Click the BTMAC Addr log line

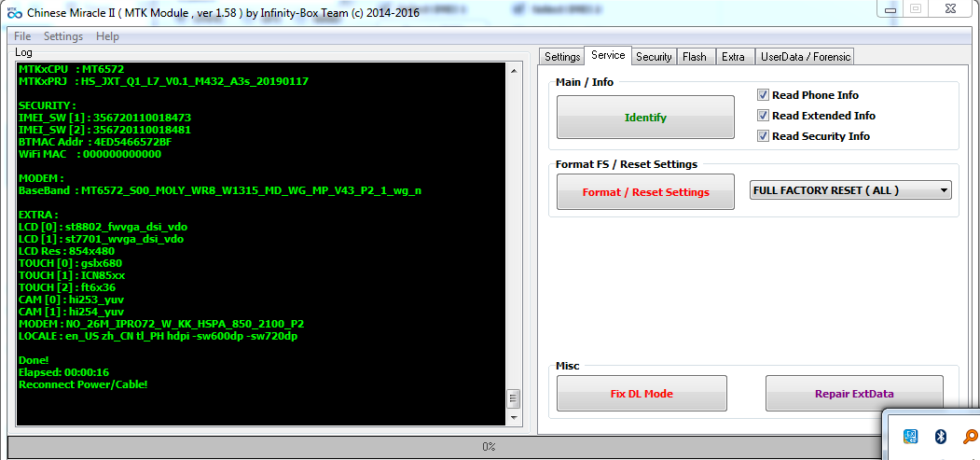95,142
